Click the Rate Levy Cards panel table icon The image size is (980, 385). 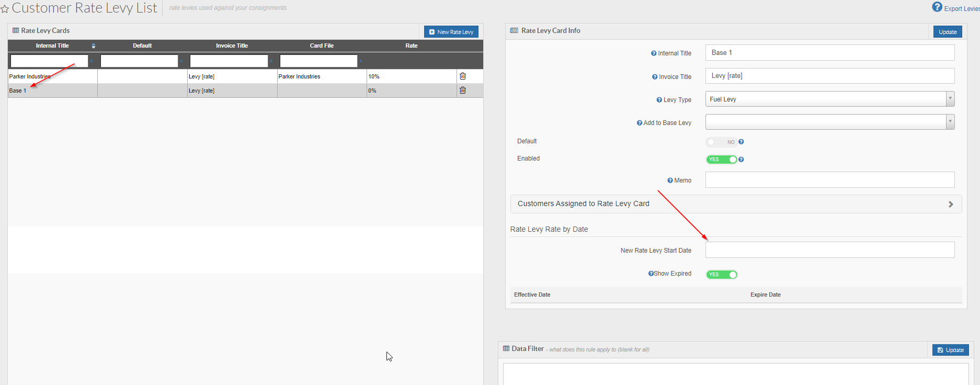coord(16,31)
